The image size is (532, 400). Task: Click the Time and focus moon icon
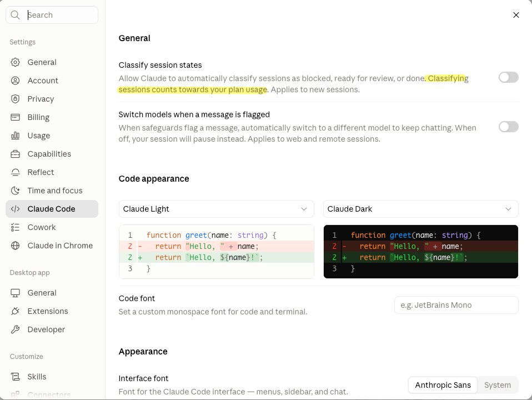click(15, 191)
